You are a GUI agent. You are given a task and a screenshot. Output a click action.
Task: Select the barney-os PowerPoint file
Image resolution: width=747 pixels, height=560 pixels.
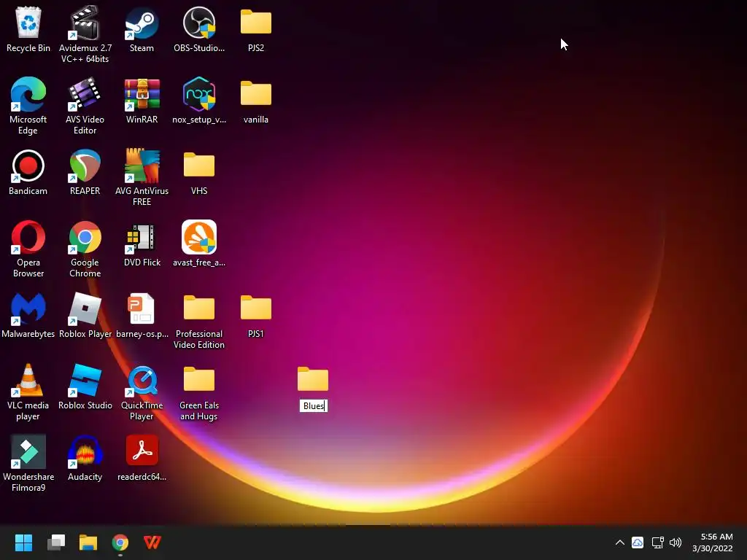coord(142,308)
